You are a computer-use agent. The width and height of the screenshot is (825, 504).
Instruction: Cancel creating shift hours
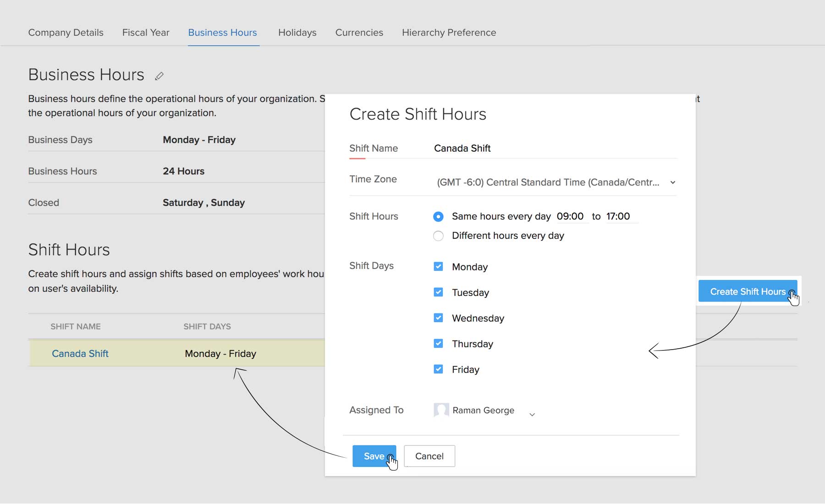click(x=429, y=456)
